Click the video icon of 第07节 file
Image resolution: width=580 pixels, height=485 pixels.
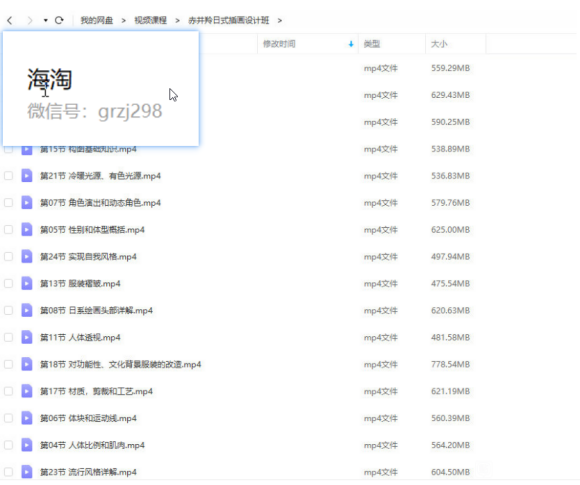pyautogui.click(x=27, y=203)
